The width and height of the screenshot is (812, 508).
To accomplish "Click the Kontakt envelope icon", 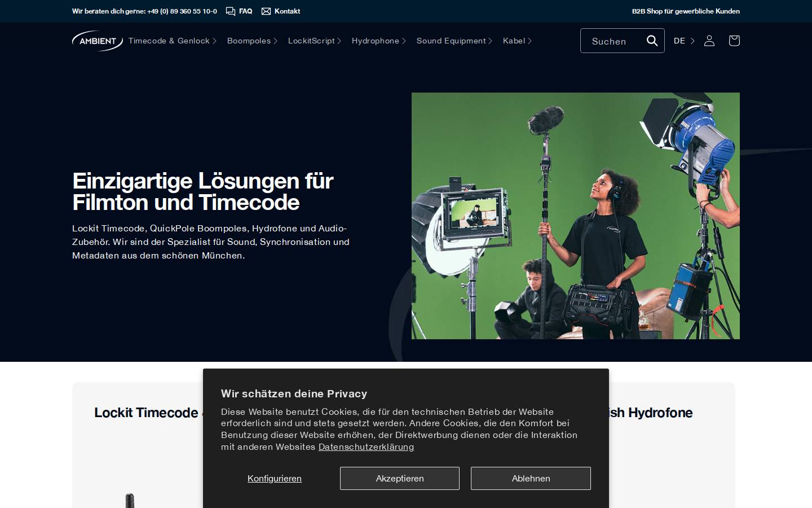I will 266,11.
